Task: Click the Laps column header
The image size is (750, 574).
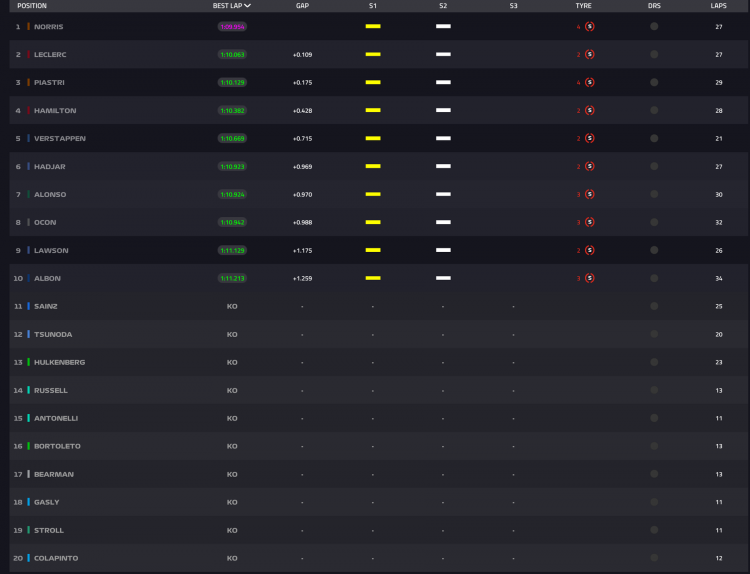Action: [x=718, y=6]
